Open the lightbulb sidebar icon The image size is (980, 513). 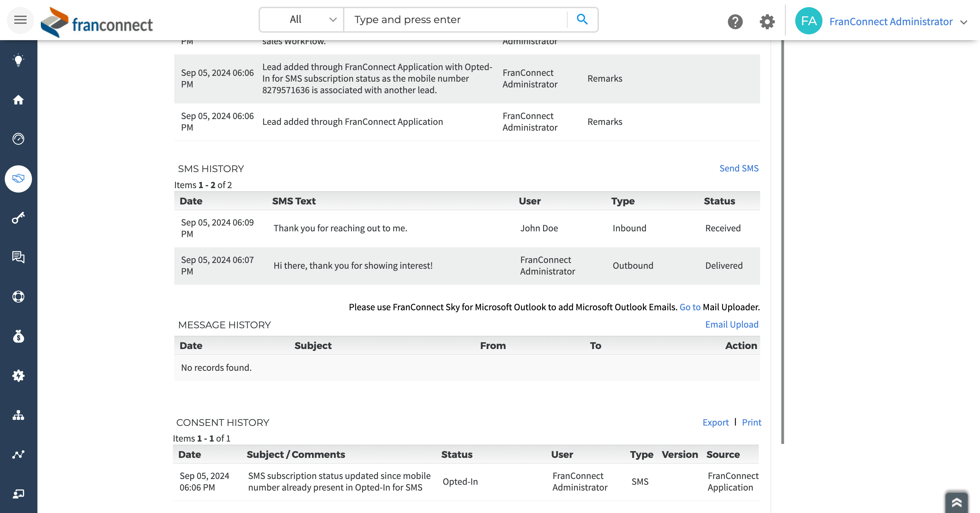pos(18,60)
